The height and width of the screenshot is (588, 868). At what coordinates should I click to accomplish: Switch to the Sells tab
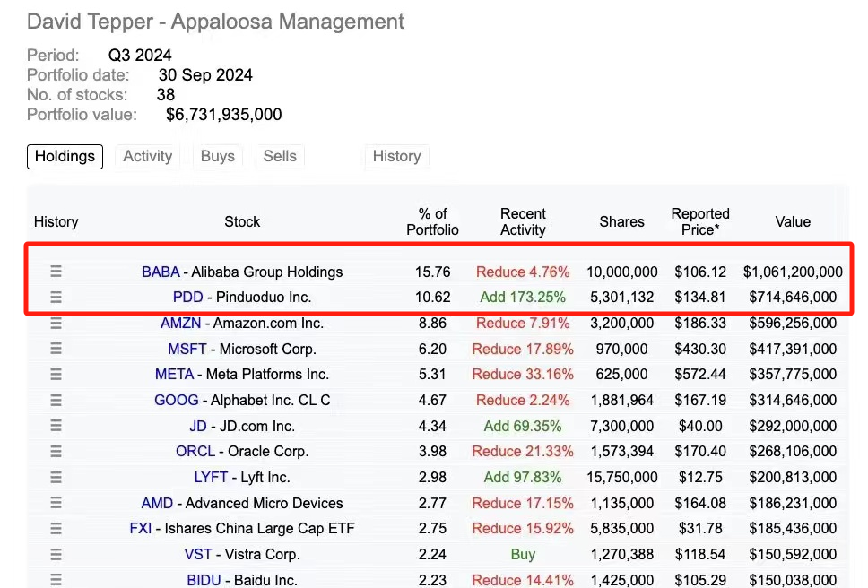[280, 156]
